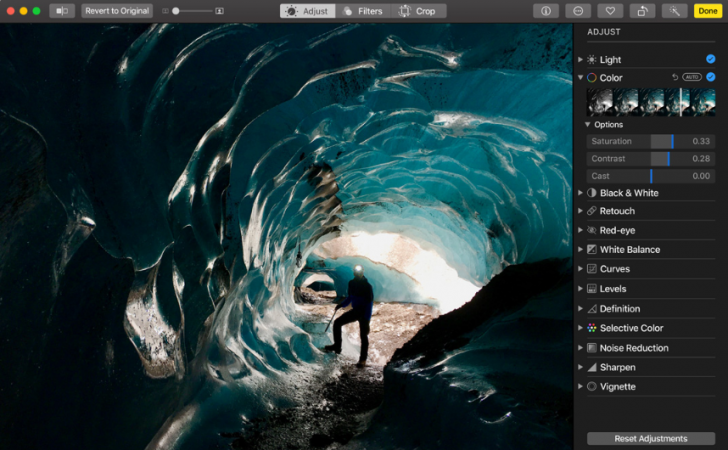The image size is (728, 450).
Task: Expand the Red-eye section
Action: pos(580,230)
